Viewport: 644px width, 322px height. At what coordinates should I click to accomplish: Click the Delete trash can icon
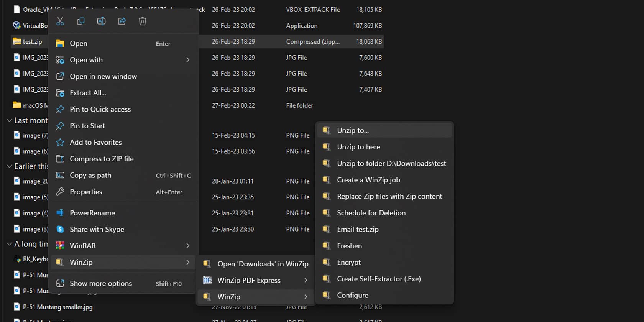pyautogui.click(x=142, y=21)
